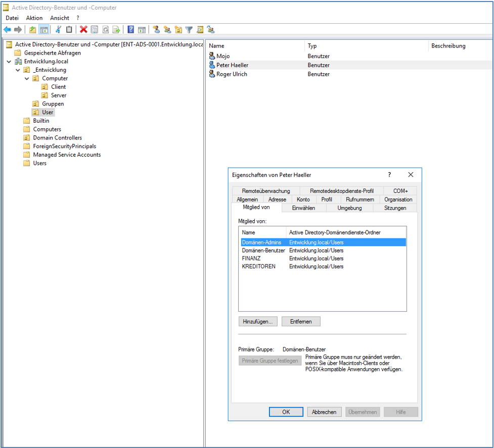Collapse the _Entwicklung organizational unit
494x448 pixels.
(x=18, y=70)
